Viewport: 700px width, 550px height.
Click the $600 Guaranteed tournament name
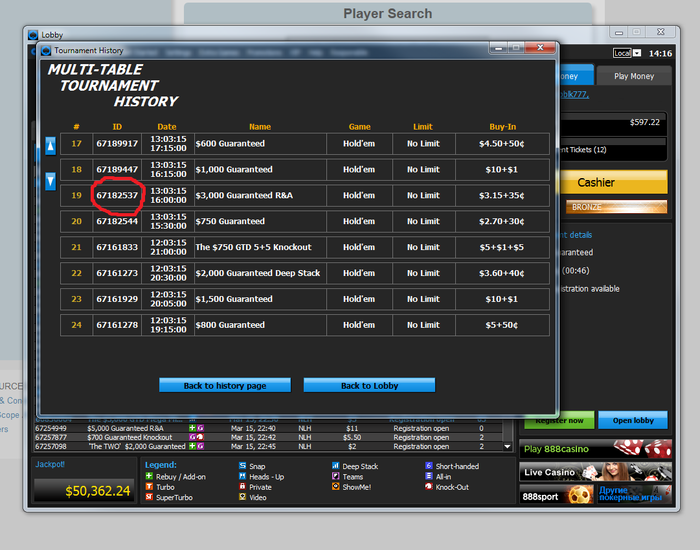pyautogui.click(x=230, y=144)
